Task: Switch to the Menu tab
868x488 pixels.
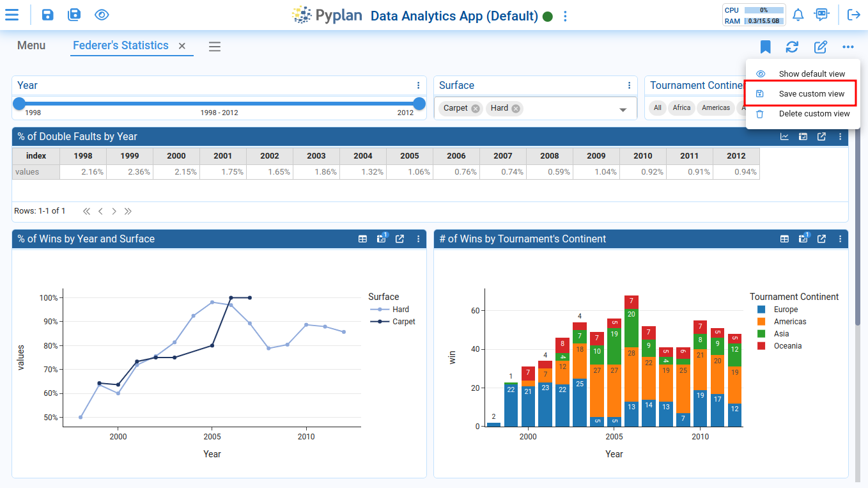Action: [x=31, y=45]
